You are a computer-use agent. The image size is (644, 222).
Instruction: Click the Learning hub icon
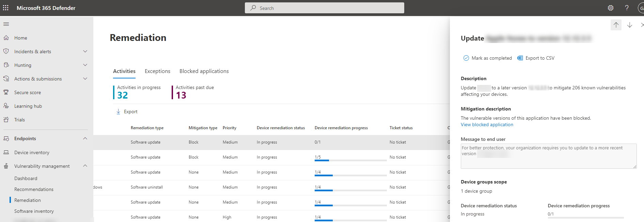[6, 106]
